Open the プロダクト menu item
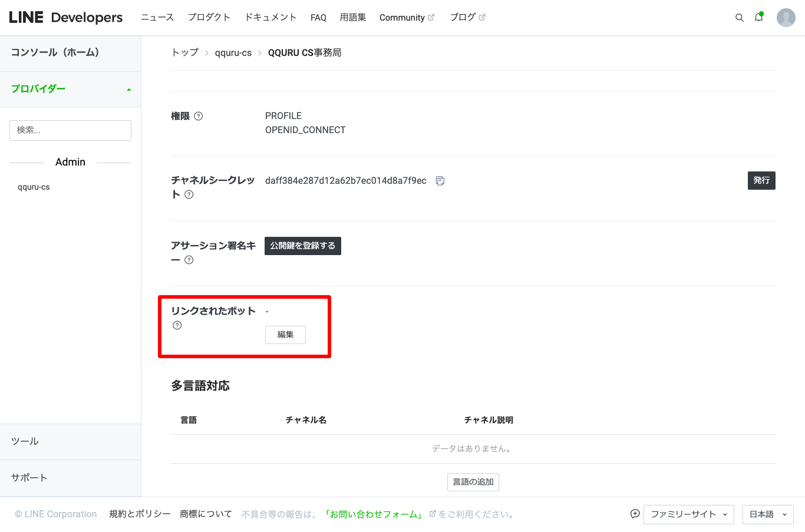The height and width of the screenshot is (532, 805). [209, 18]
